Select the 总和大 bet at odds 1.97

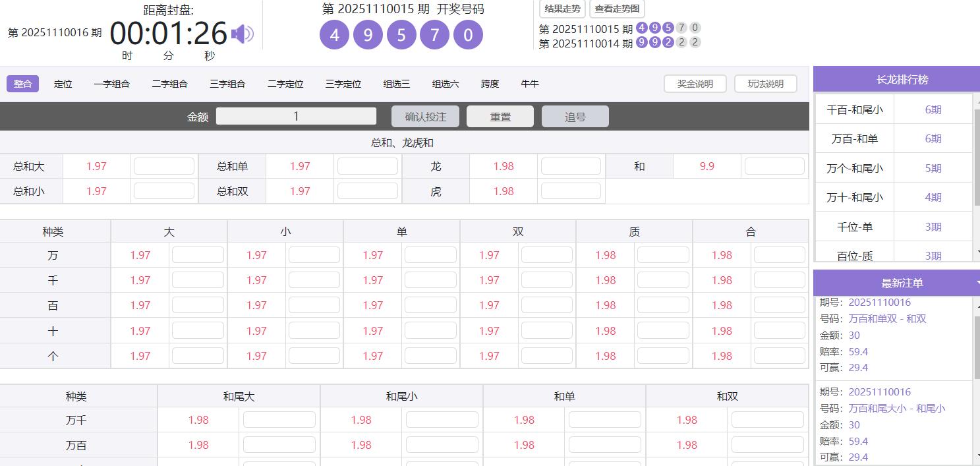(x=96, y=166)
